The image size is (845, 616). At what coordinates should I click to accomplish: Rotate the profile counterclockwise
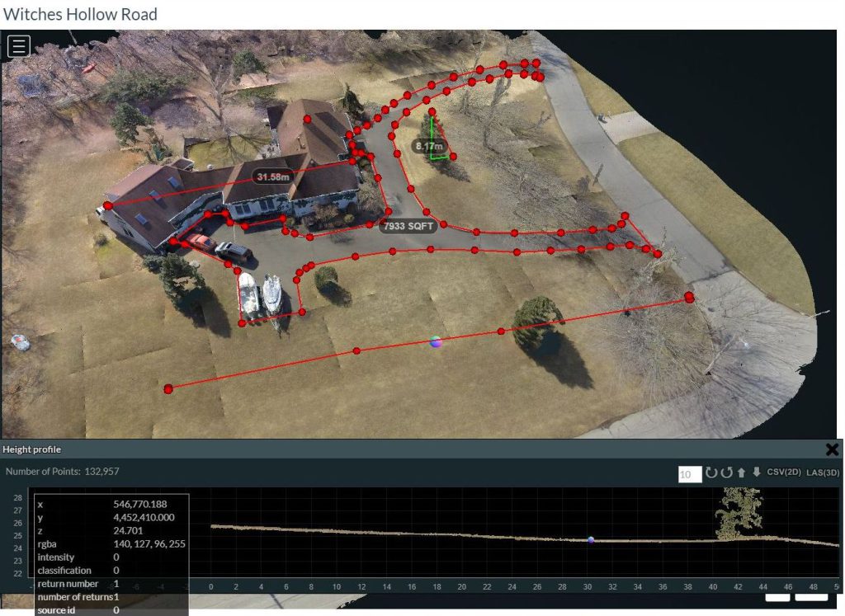click(x=727, y=473)
